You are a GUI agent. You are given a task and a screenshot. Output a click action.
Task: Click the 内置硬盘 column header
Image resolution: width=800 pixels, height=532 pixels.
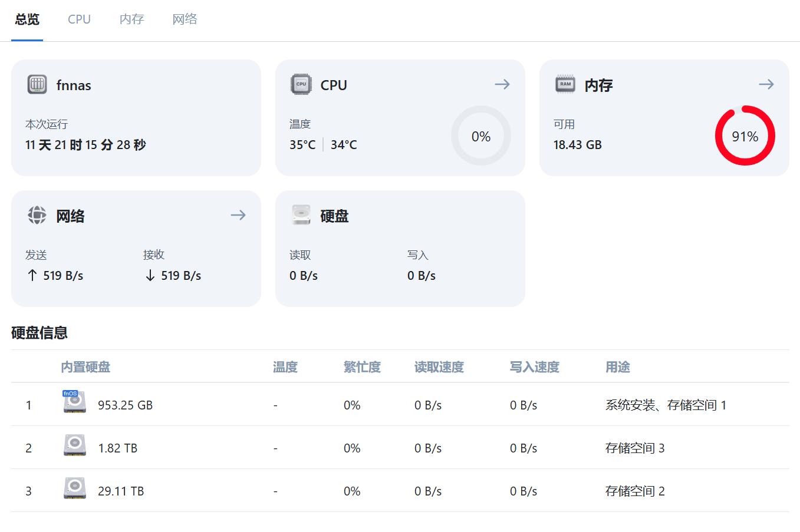[85, 367]
